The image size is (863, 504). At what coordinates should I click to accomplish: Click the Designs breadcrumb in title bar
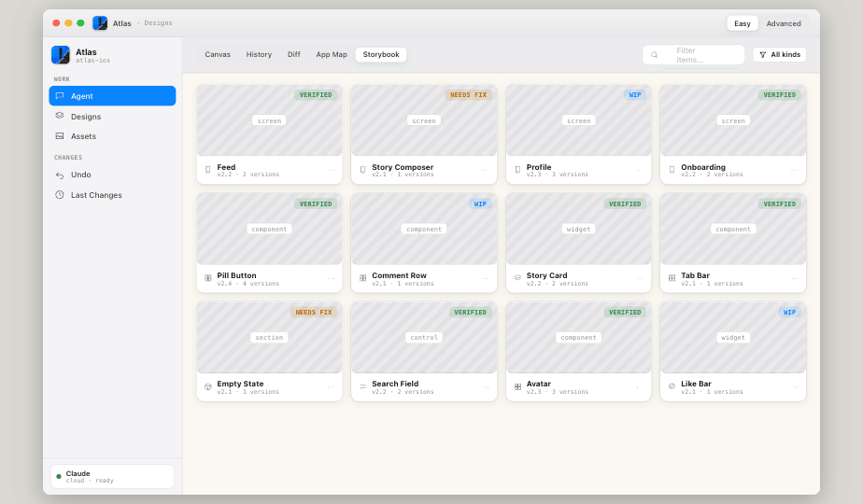click(158, 23)
